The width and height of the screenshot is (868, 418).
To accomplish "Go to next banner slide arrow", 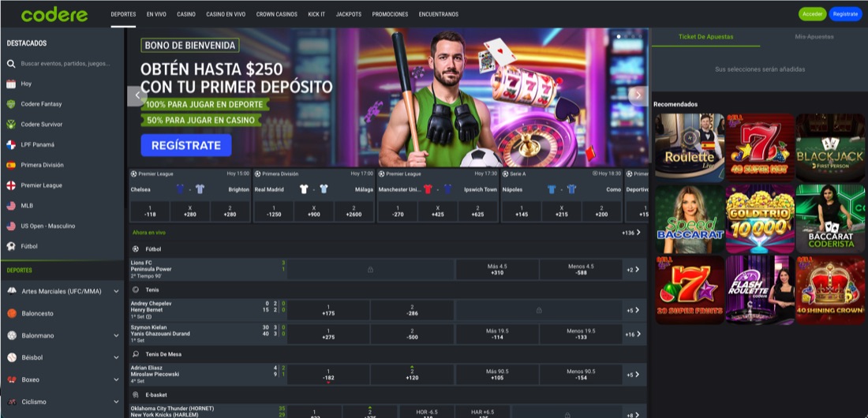I will (638, 95).
